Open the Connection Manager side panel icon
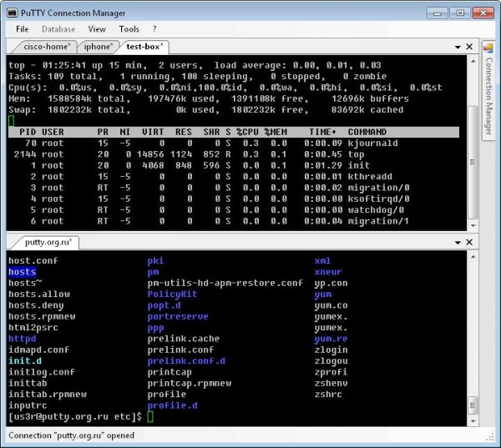This screenshot has height=448, width=501. [488, 49]
